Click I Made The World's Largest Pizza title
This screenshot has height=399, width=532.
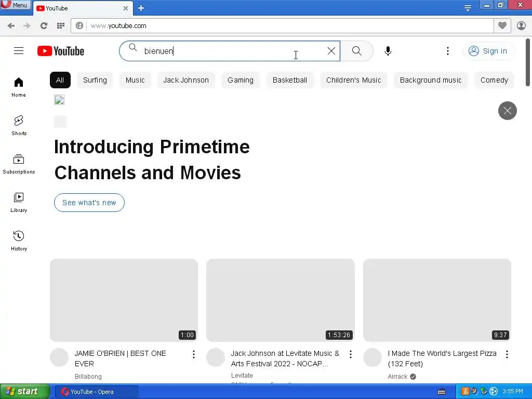[x=442, y=358]
